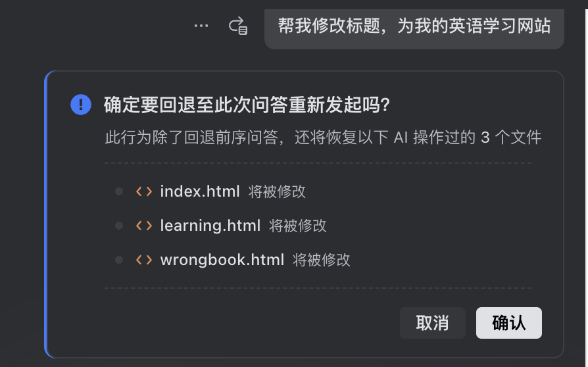
Task: Click the bullet dot before learning.html
Action: coord(119,226)
